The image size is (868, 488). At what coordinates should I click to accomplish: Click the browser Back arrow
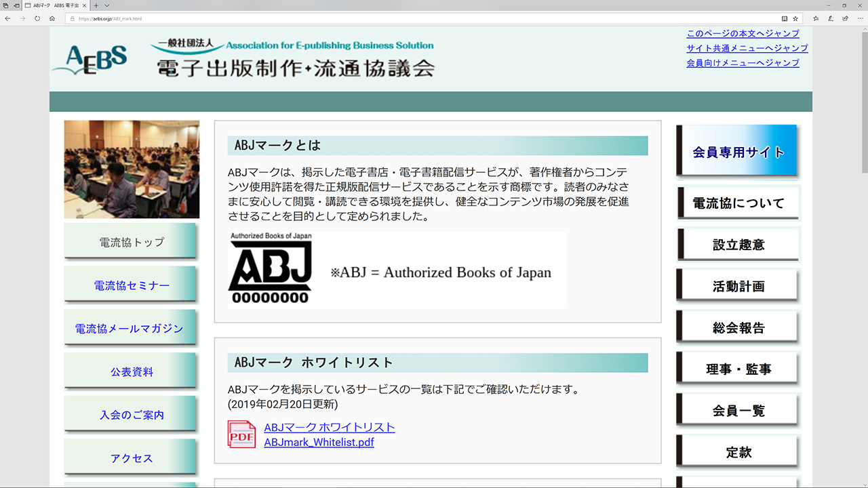point(7,18)
